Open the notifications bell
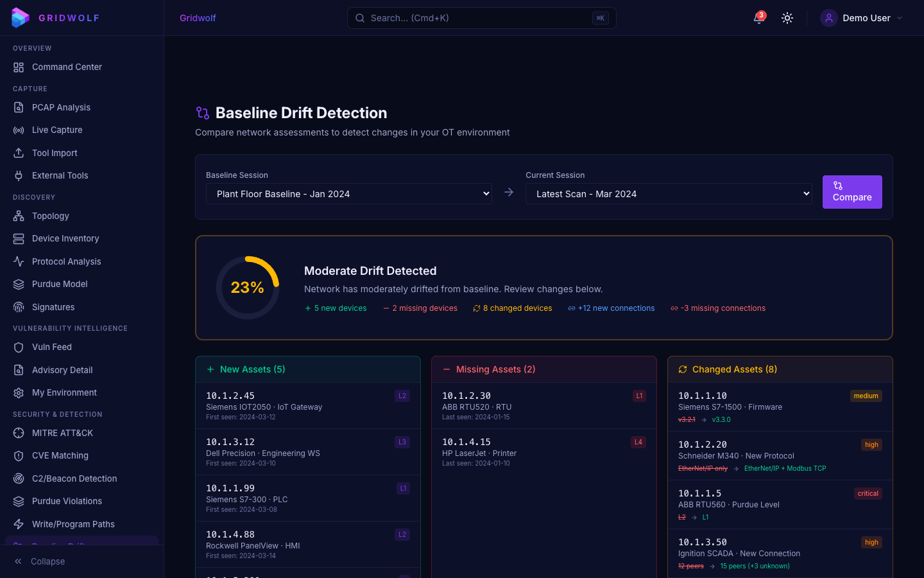This screenshot has height=578, width=924. pyautogui.click(x=759, y=18)
